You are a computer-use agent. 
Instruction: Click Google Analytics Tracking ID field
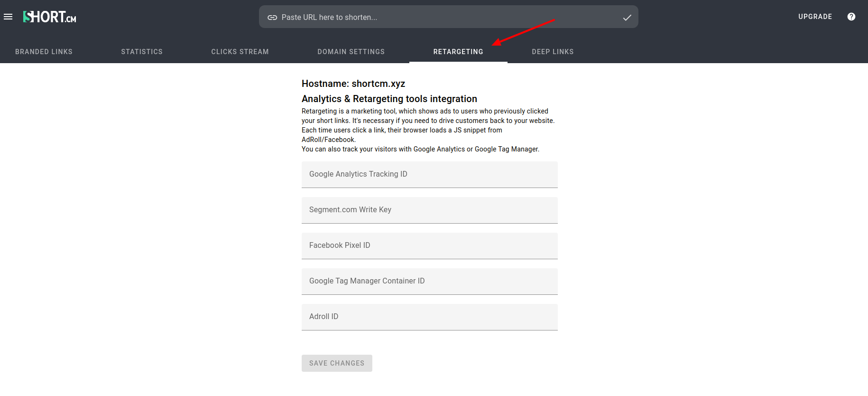(430, 175)
